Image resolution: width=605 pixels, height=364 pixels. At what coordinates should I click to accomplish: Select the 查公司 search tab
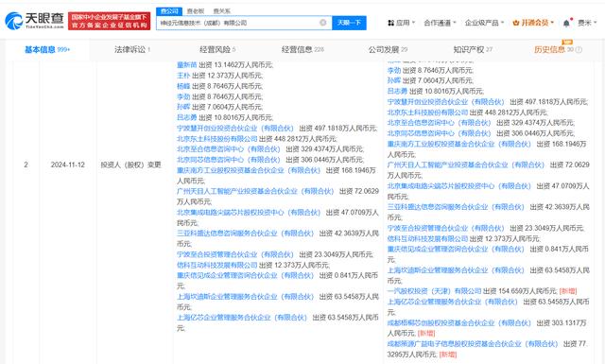click(x=169, y=11)
